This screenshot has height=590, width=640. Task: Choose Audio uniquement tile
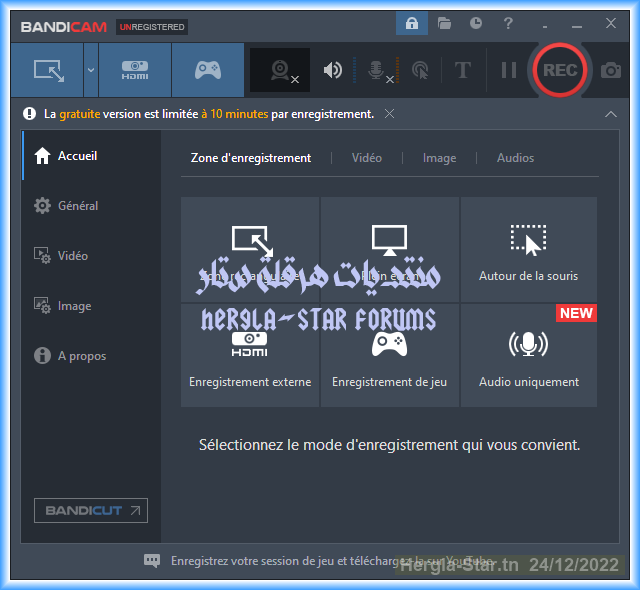[x=529, y=355]
